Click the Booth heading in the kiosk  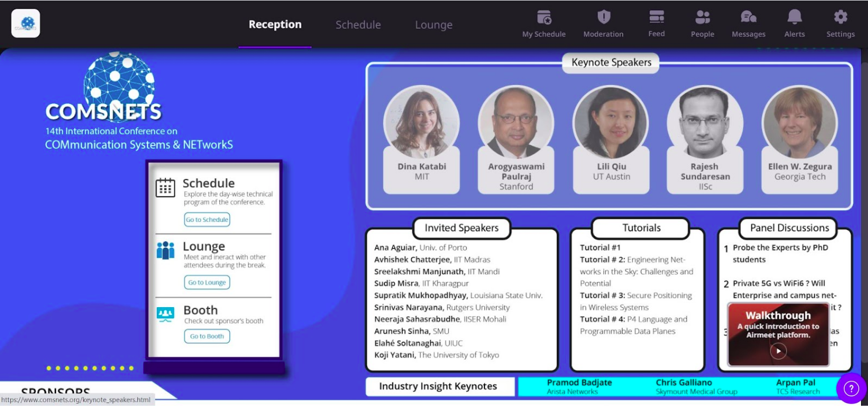tap(200, 310)
